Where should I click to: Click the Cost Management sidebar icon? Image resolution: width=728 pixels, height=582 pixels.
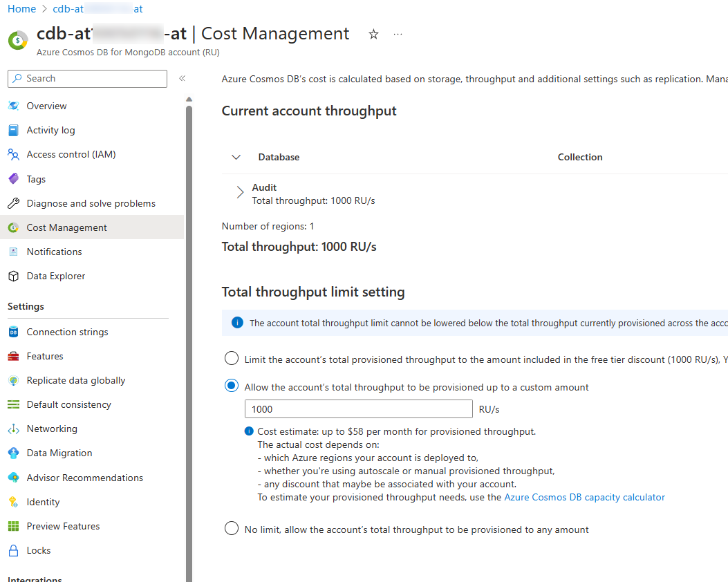click(x=13, y=227)
